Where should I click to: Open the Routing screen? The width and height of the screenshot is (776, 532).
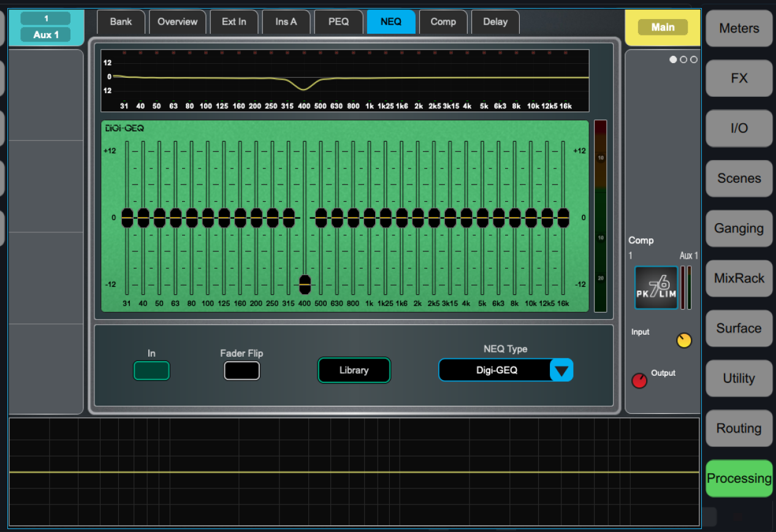(739, 428)
